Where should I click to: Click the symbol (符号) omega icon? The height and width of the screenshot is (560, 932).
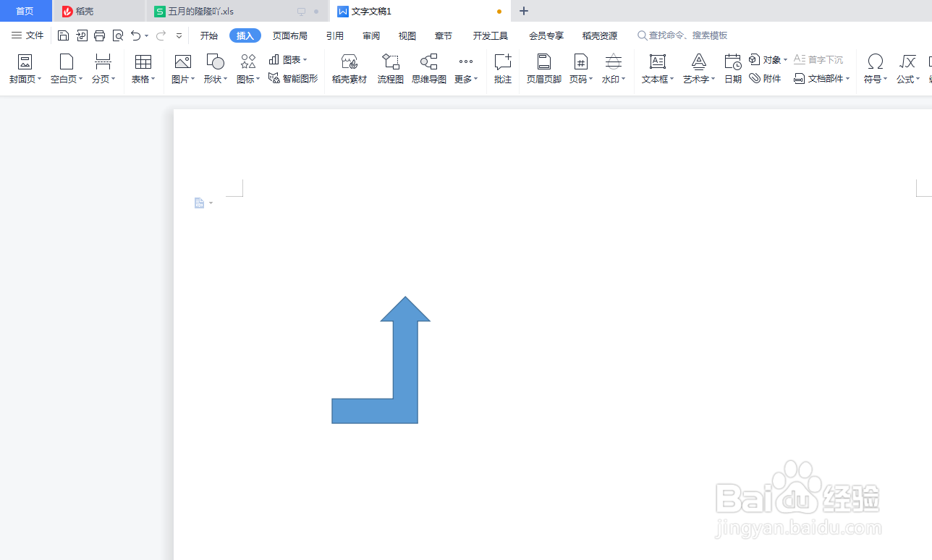coord(875,61)
